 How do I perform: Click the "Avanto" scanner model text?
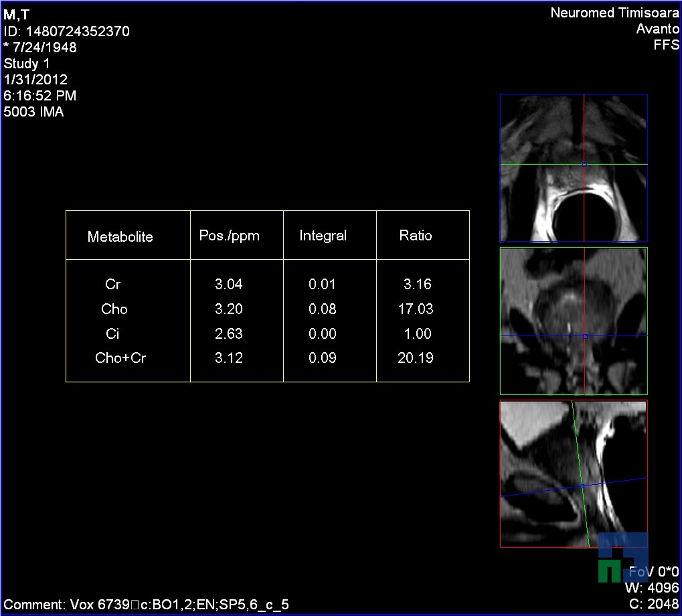(658, 29)
